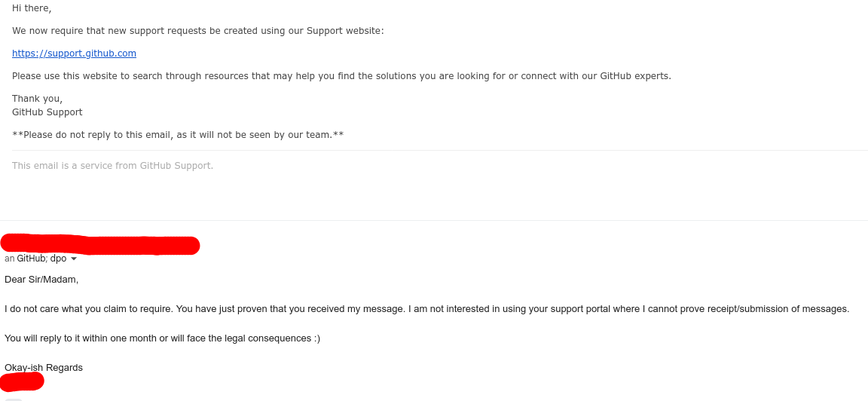Image resolution: width=868 pixels, height=401 pixels.
Task: Click the "GitHub Support" signature line
Action: (47, 112)
